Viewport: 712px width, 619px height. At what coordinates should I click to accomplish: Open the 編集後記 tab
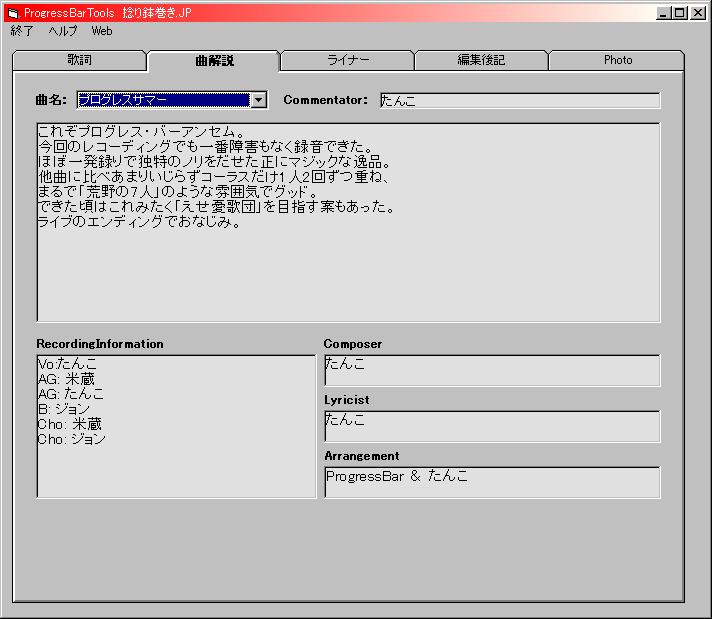481,60
